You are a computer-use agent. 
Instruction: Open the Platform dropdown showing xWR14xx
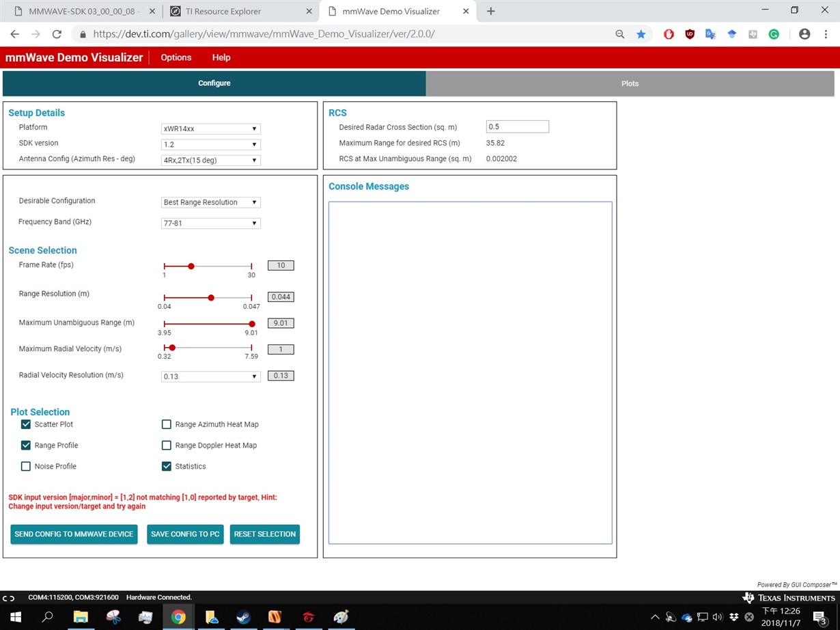coord(211,128)
